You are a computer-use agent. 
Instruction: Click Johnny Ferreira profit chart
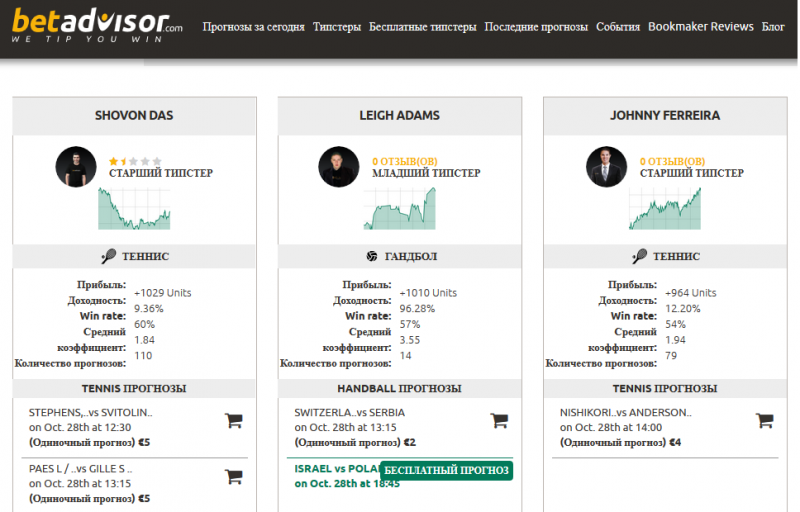(x=665, y=209)
